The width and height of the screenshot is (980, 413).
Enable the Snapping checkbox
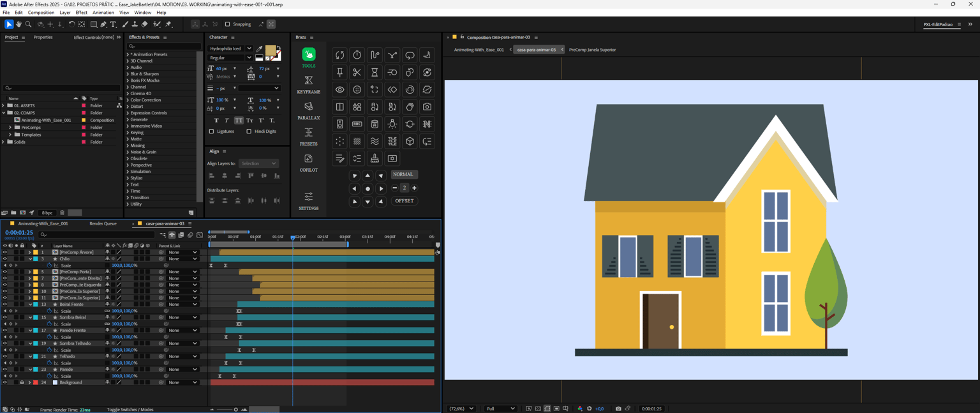pos(227,24)
